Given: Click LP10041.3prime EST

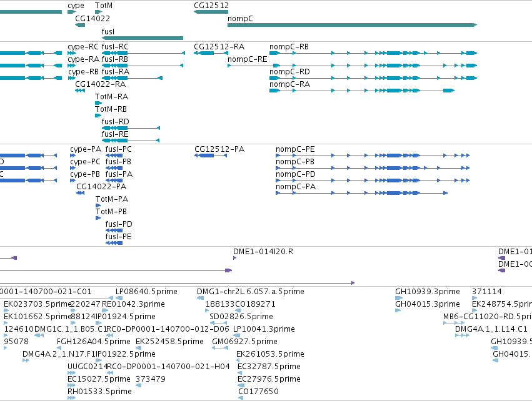Looking at the screenshot, I should point(236,335).
